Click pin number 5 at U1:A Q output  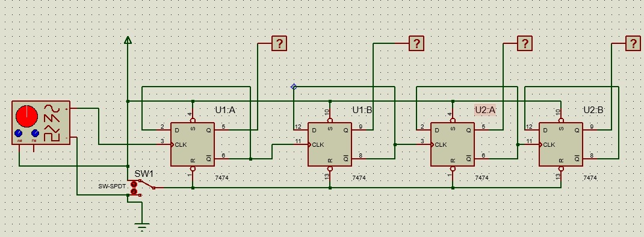(x=223, y=127)
